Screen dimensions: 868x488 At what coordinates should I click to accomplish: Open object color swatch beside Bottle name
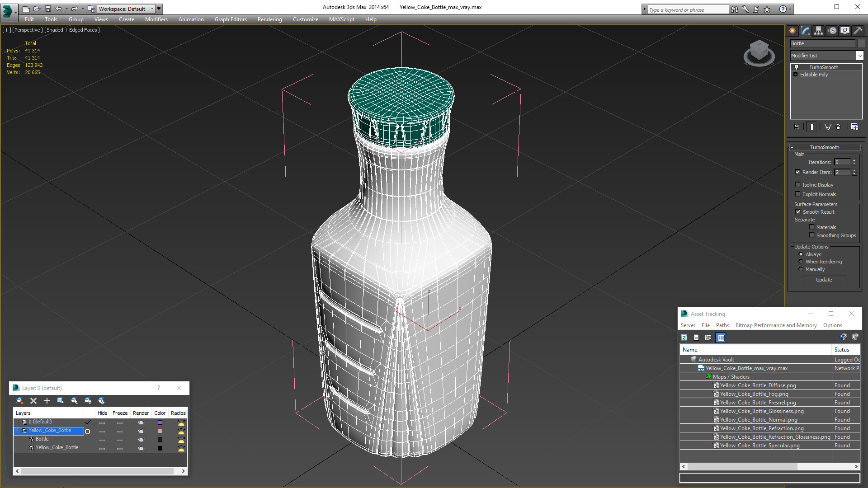(x=861, y=43)
